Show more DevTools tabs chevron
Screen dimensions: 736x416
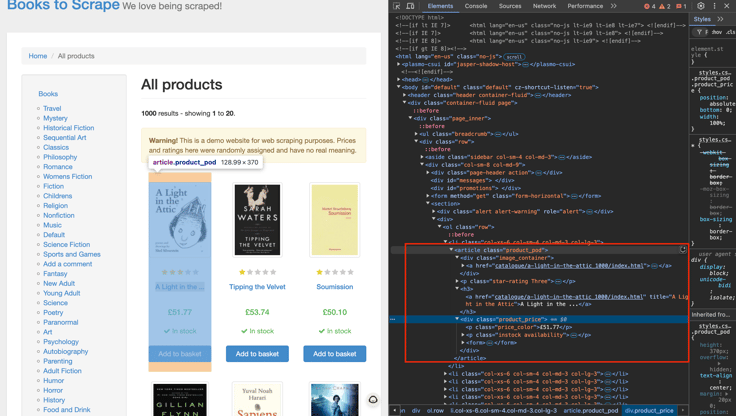click(614, 6)
